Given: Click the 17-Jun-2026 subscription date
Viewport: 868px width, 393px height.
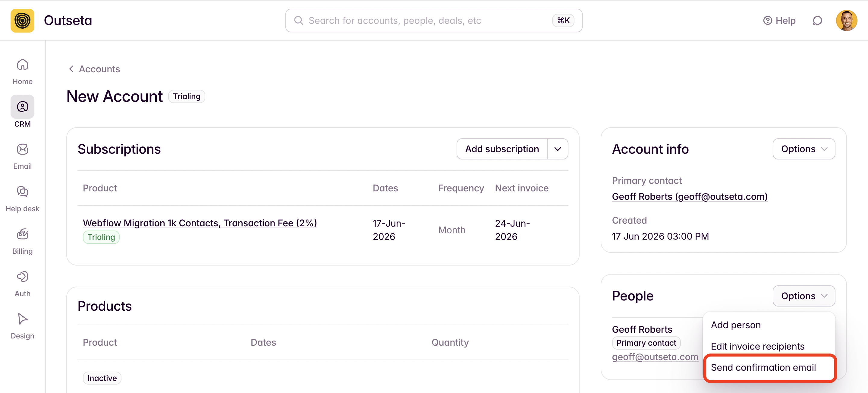Looking at the screenshot, I should pyautogui.click(x=389, y=230).
